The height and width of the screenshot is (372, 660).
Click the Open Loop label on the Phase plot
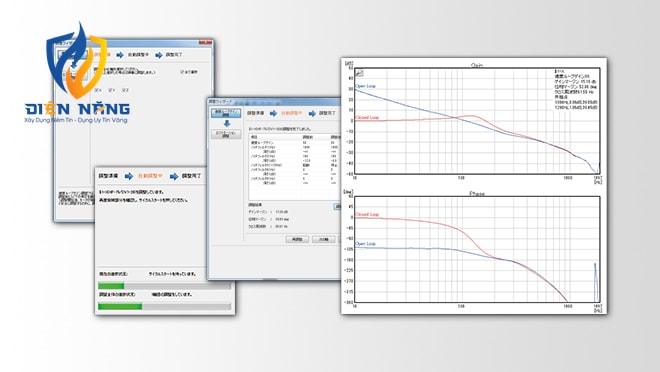pyautogui.click(x=365, y=244)
